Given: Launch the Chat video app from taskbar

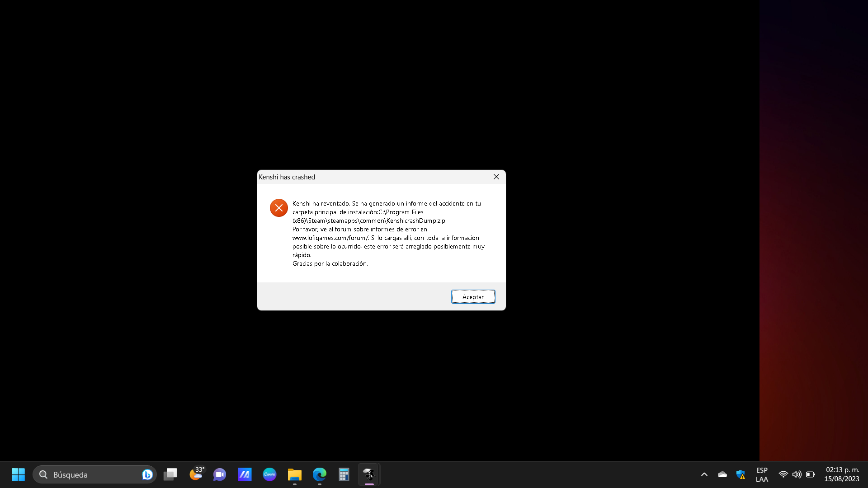Looking at the screenshot, I should (x=220, y=474).
